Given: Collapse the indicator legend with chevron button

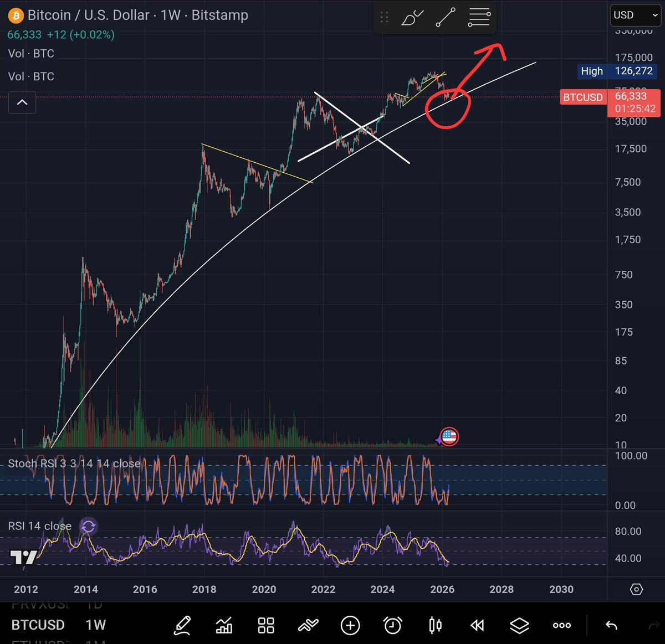Looking at the screenshot, I should point(22,102).
